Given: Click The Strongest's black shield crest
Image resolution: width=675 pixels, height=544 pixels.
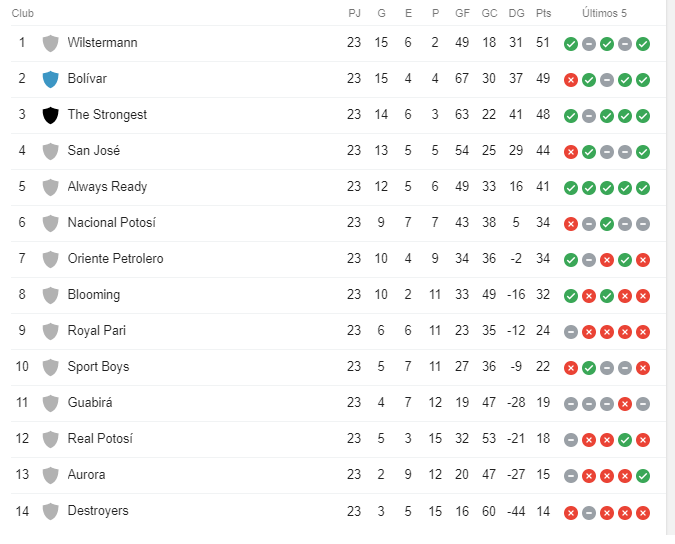Looking at the screenshot, I should click(x=50, y=115).
